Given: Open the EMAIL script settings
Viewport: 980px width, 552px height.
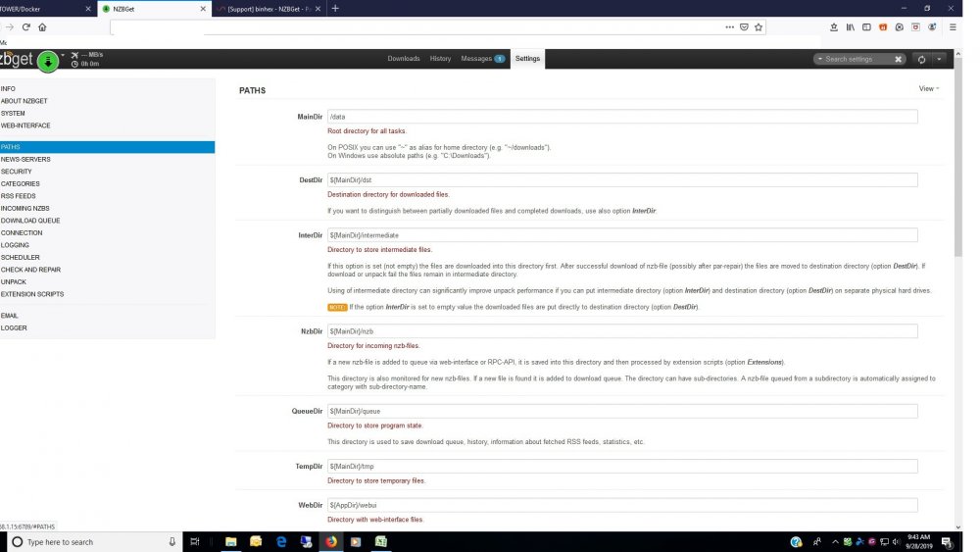Looking at the screenshot, I should coord(10,316).
